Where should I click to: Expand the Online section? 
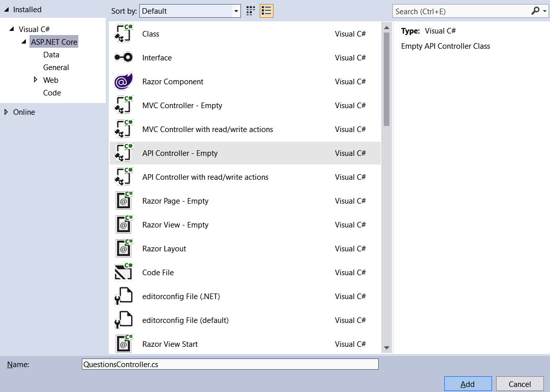[5, 112]
